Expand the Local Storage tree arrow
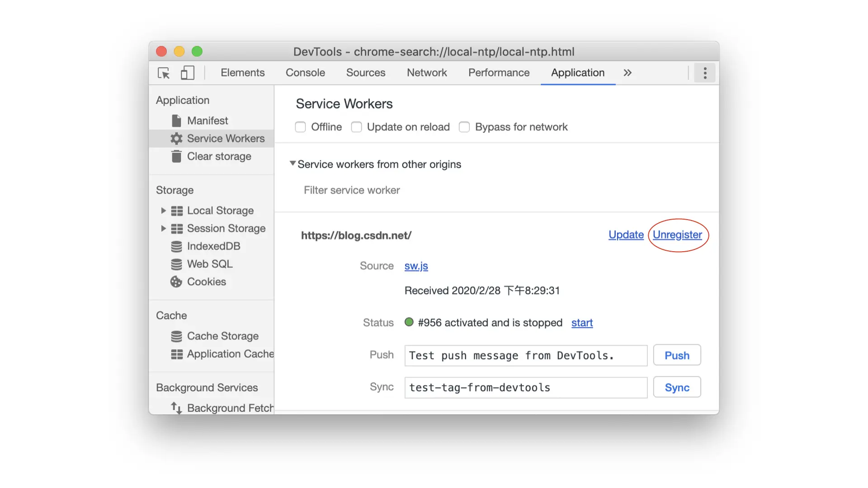Image resolution: width=868 pixels, height=488 pixels. tap(163, 211)
